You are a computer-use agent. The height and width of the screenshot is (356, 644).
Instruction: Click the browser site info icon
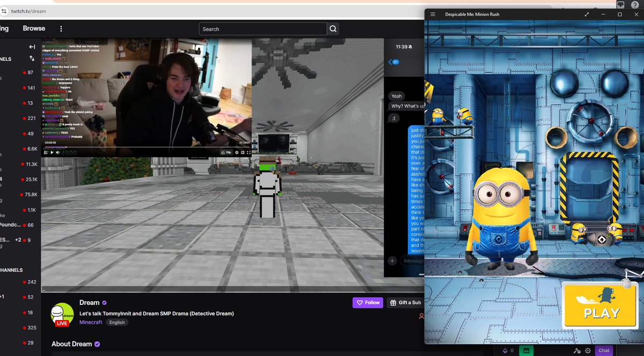(4, 11)
